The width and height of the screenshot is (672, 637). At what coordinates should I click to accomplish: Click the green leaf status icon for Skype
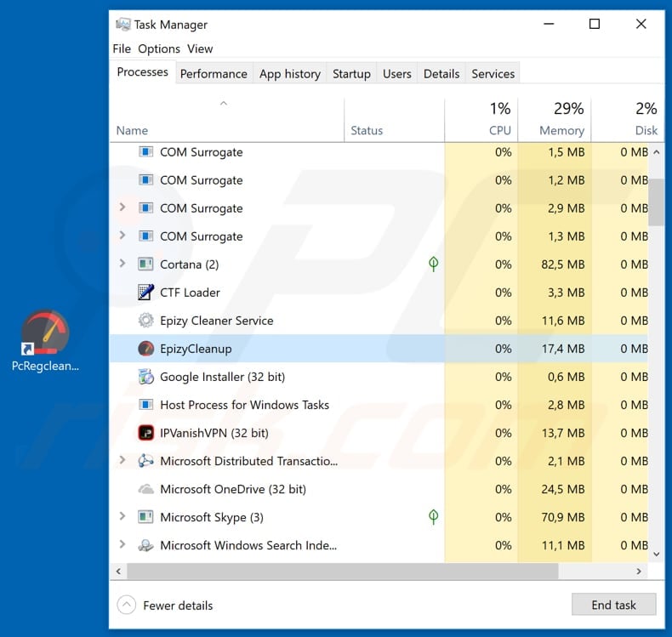(433, 517)
